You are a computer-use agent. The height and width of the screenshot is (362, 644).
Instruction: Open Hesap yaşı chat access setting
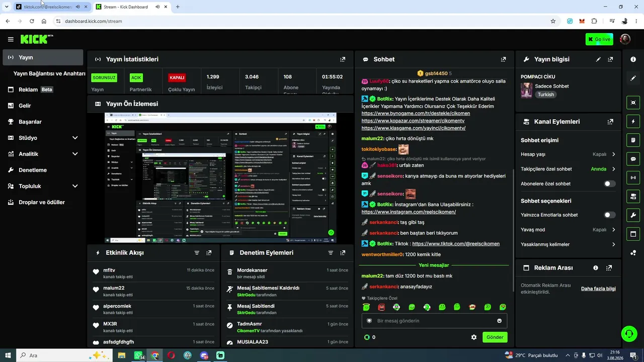click(x=568, y=154)
